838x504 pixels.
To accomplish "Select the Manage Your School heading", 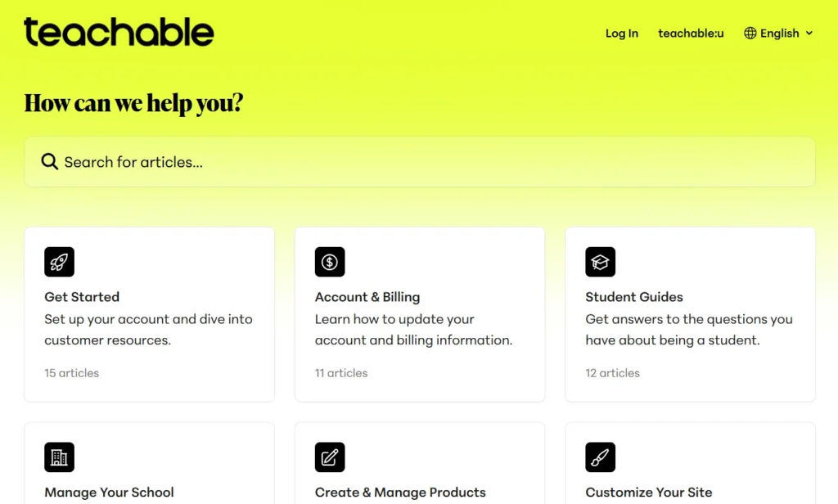I will click(109, 493).
